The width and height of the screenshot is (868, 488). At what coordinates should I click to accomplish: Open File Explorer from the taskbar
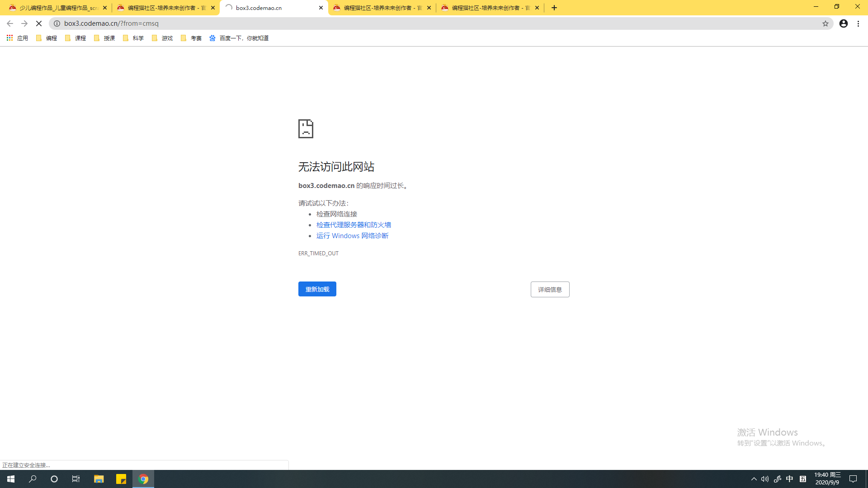pos(99,479)
